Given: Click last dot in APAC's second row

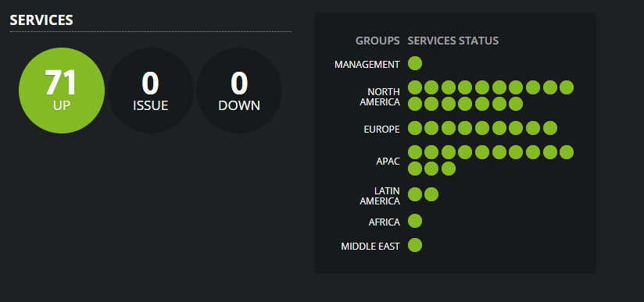Looking at the screenshot, I should (449, 169).
